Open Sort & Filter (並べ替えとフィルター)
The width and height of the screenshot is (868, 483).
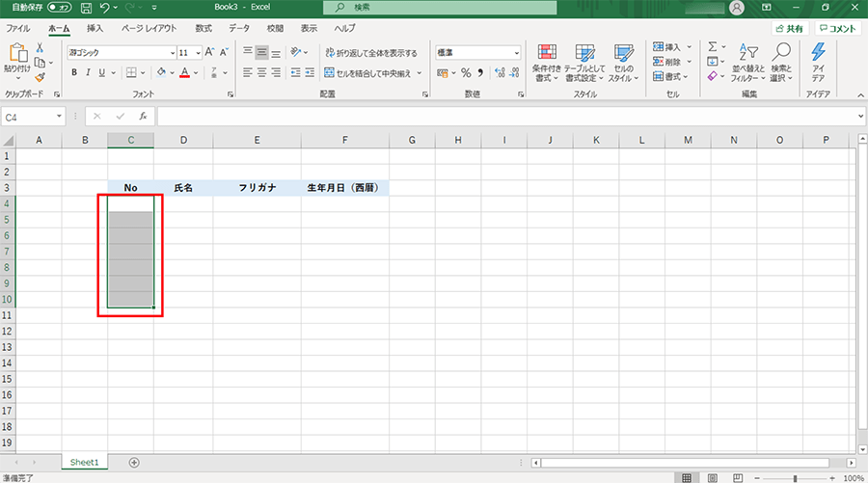(748, 63)
